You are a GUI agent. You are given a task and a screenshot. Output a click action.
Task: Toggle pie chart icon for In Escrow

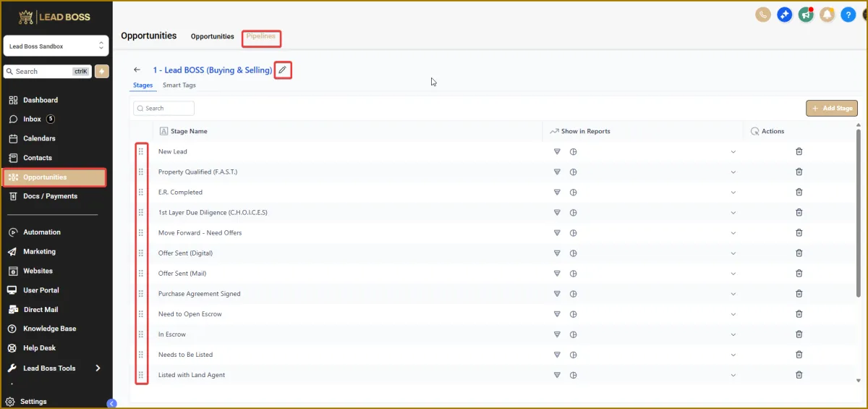[573, 334]
